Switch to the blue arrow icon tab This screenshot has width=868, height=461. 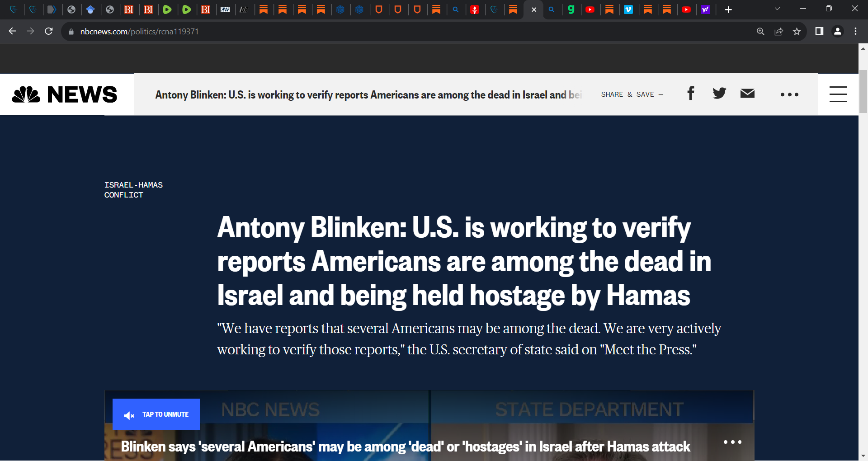pos(52,9)
